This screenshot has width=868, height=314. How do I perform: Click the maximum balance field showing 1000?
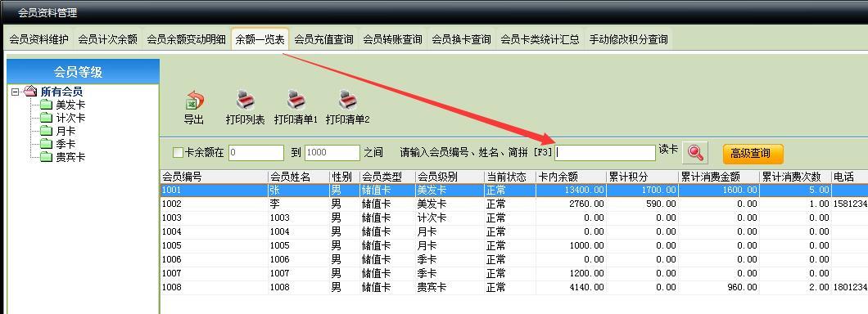(x=332, y=153)
